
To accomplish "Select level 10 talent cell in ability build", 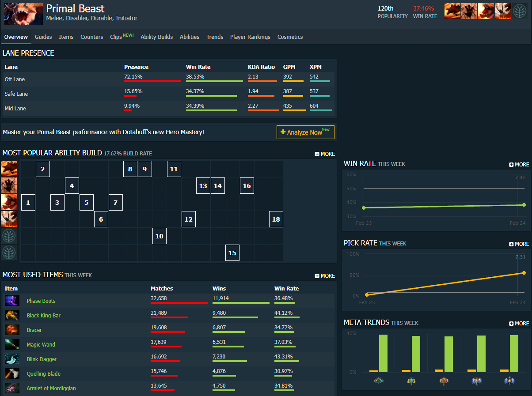I will 160,236.
